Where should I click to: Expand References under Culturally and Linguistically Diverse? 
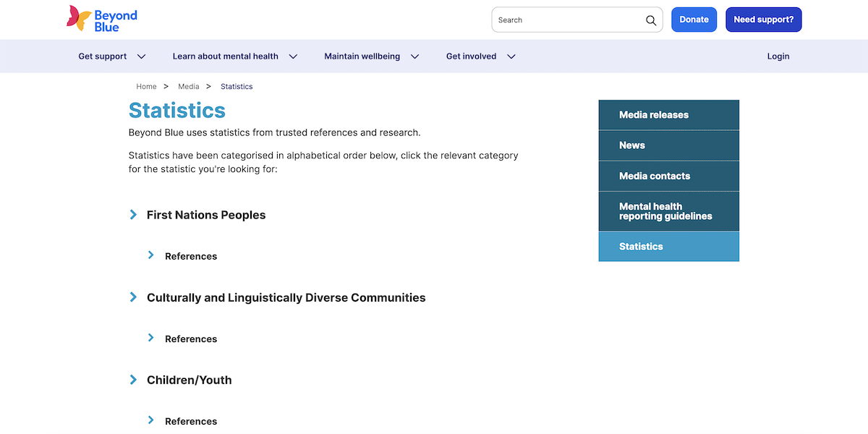click(x=190, y=339)
